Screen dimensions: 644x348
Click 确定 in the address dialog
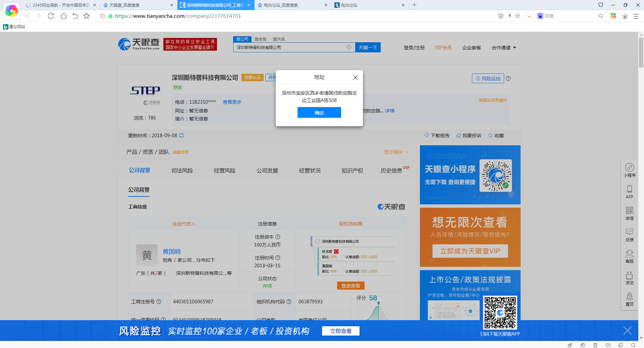click(319, 113)
